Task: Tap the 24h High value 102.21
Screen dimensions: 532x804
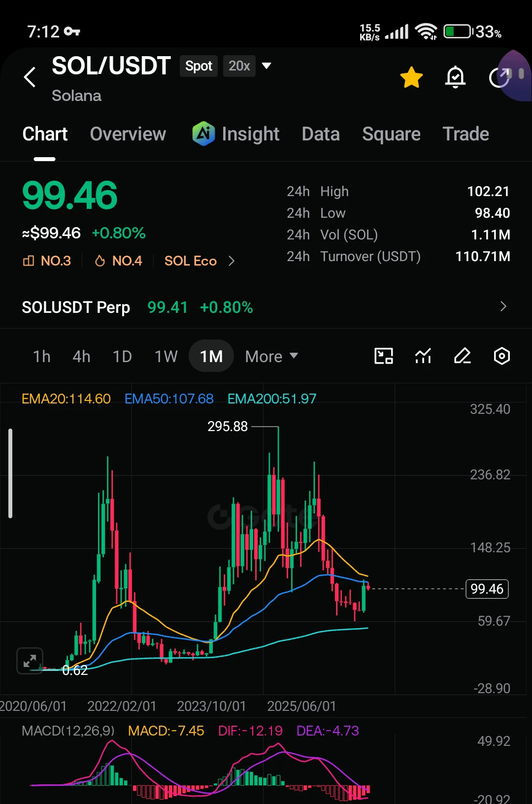Action: click(488, 191)
